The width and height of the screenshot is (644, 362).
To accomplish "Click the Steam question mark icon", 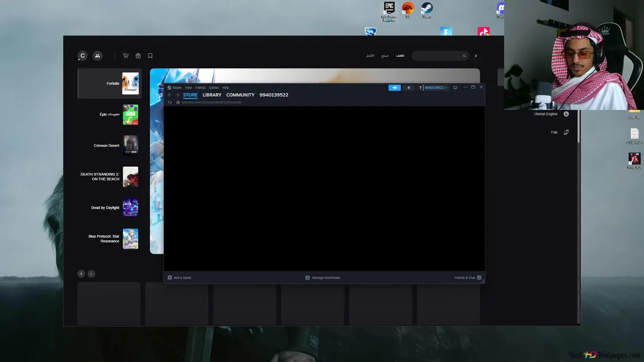I will [420, 87].
